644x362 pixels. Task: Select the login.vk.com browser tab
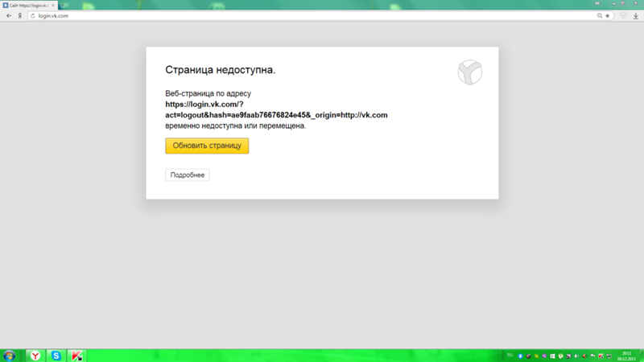click(29, 6)
